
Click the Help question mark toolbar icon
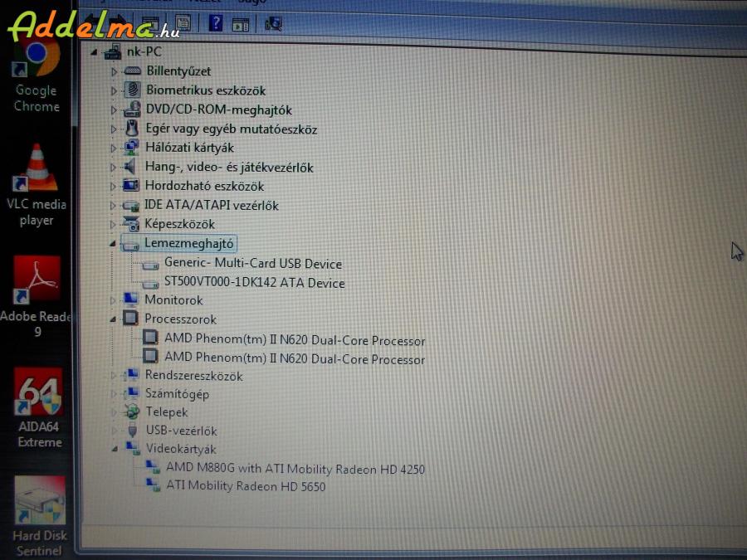pyautogui.click(x=215, y=23)
